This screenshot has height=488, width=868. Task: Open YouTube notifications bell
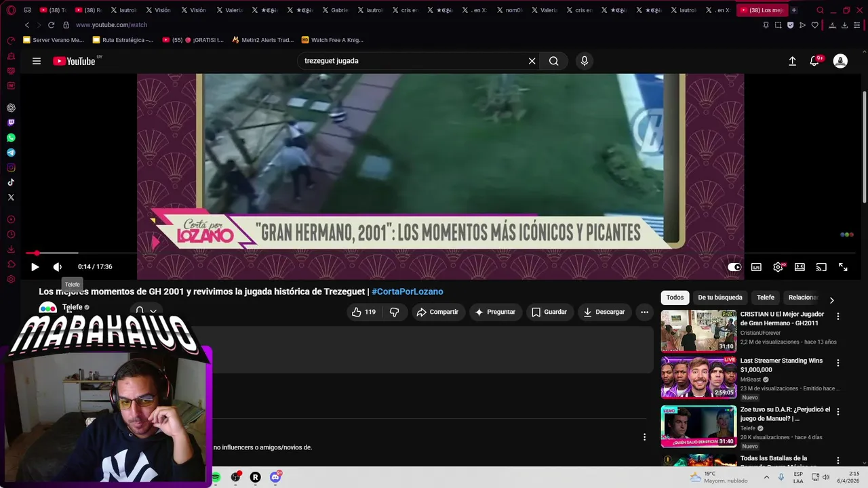pyautogui.click(x=815, y=61)
